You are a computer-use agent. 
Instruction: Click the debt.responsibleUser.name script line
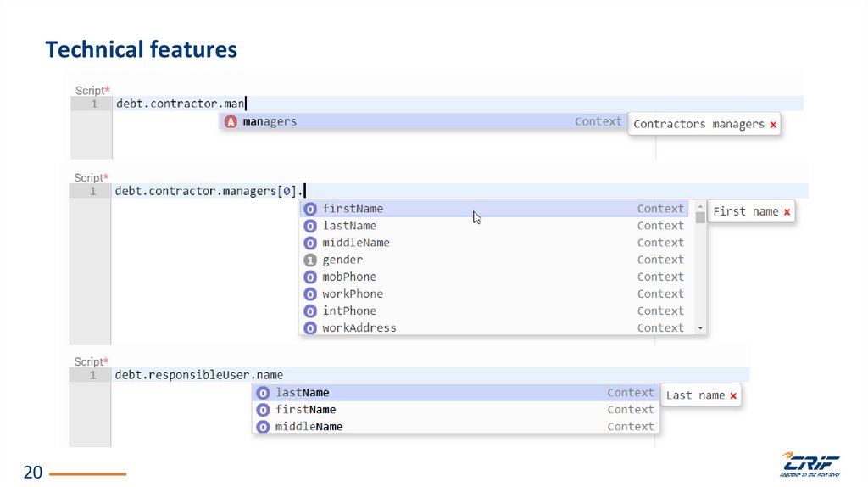199,374
